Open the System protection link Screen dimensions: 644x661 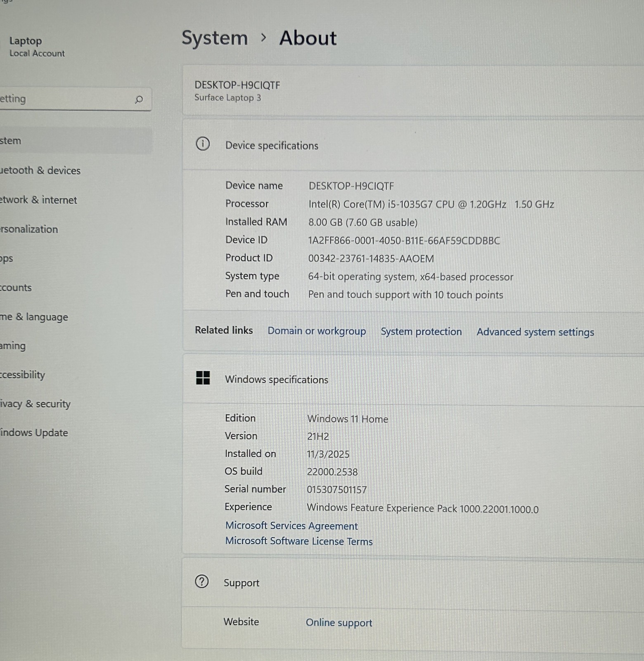421,331
